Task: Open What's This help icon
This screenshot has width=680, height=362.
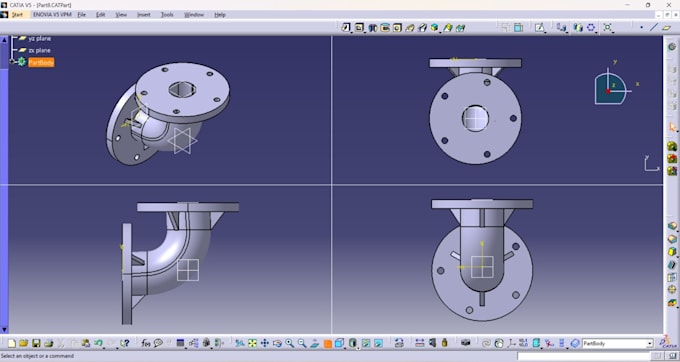Action: 124,343
